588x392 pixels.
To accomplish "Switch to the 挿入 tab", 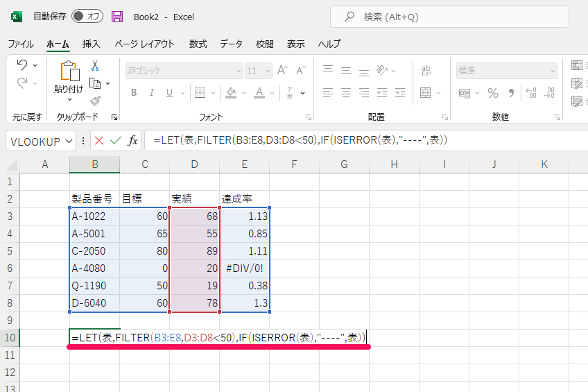I will (91, 44).
